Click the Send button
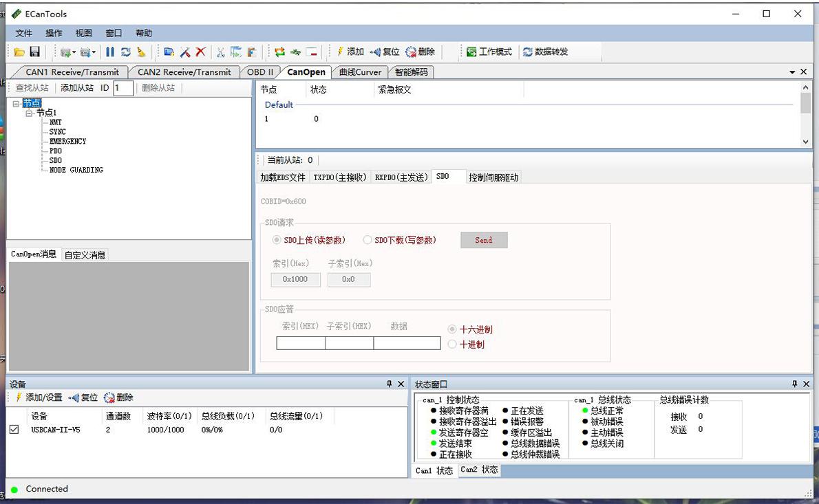This screenshot has width=819, height=504. point(484,240)
